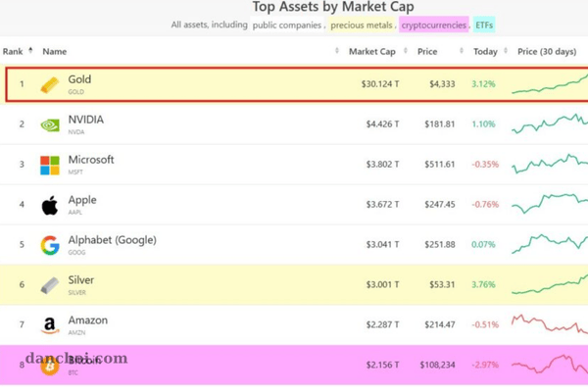
Task: Click the Bitcoin logo icon
Action: [49, 367]
